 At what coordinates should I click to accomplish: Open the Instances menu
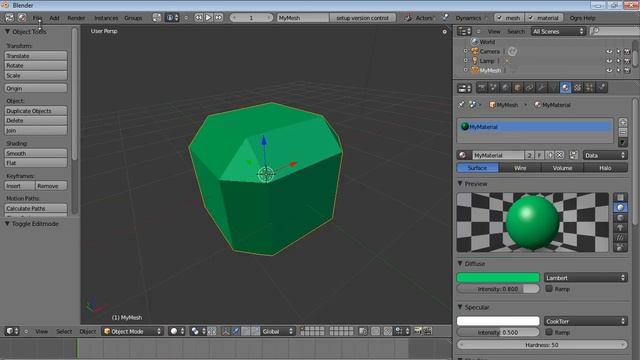106,18
